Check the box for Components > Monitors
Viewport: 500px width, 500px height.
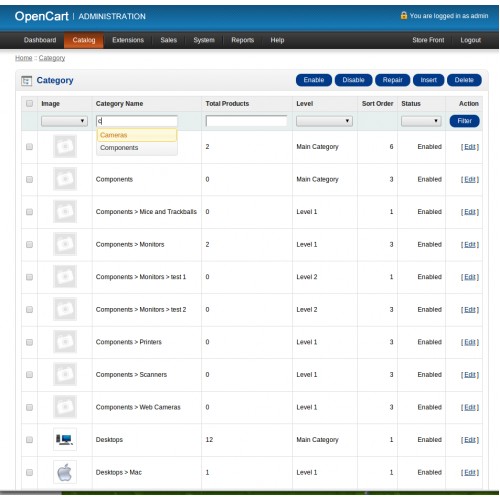click(29, 244)
